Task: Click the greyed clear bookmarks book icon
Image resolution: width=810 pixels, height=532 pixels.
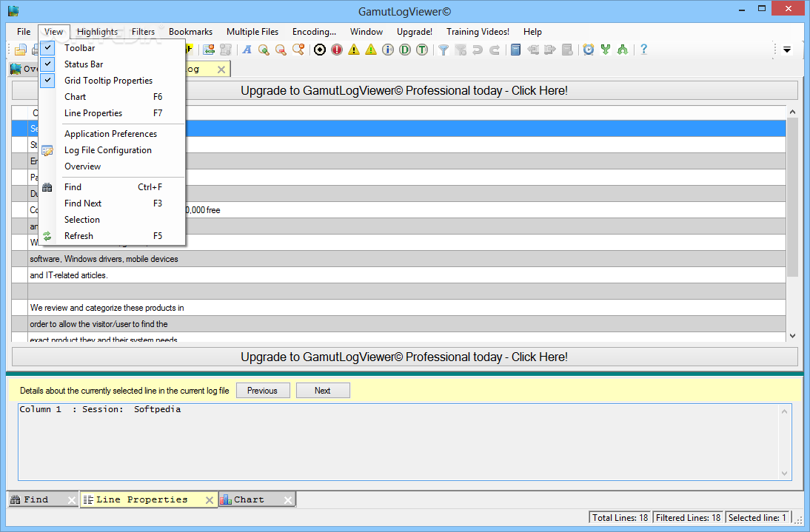Action: pyautogui.click(x=567, y=50)
